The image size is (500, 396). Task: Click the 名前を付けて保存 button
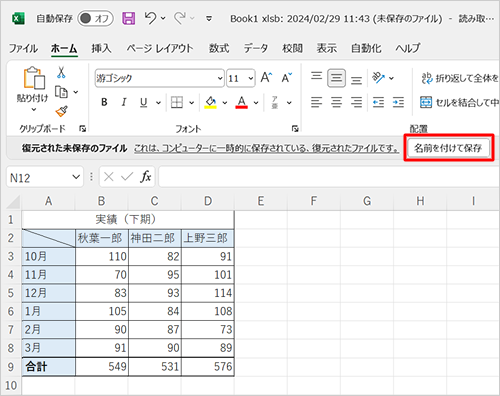[x=449, y=148]
